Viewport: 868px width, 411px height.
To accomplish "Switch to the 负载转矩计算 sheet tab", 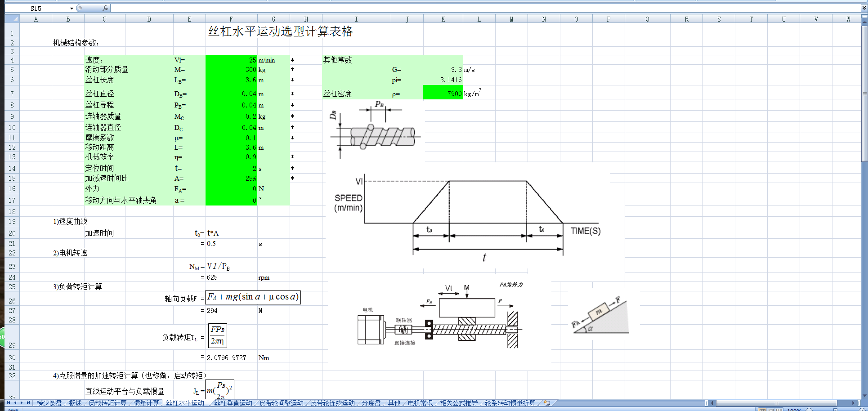I will (x=107, y=403).
